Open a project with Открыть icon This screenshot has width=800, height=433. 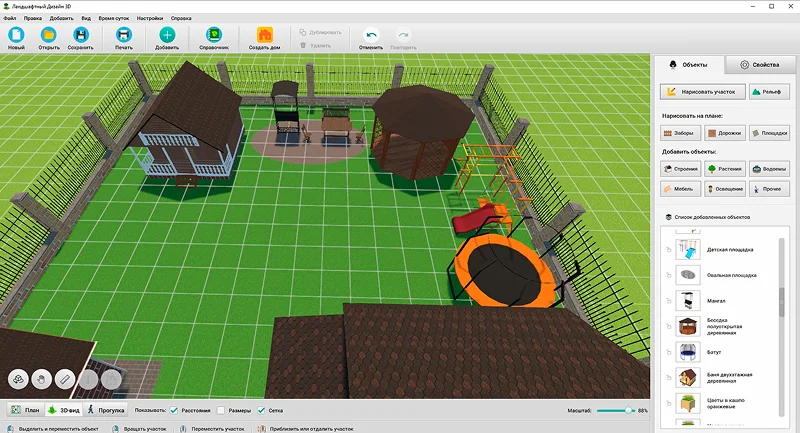click(48, 35)
